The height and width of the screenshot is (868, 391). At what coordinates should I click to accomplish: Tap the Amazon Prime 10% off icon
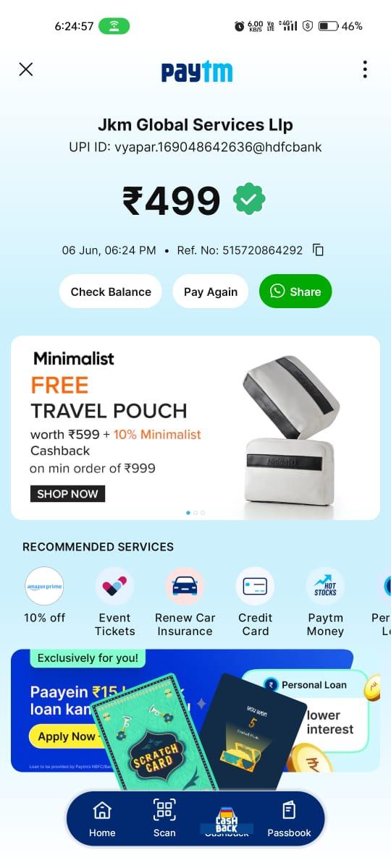coord(44,586)
